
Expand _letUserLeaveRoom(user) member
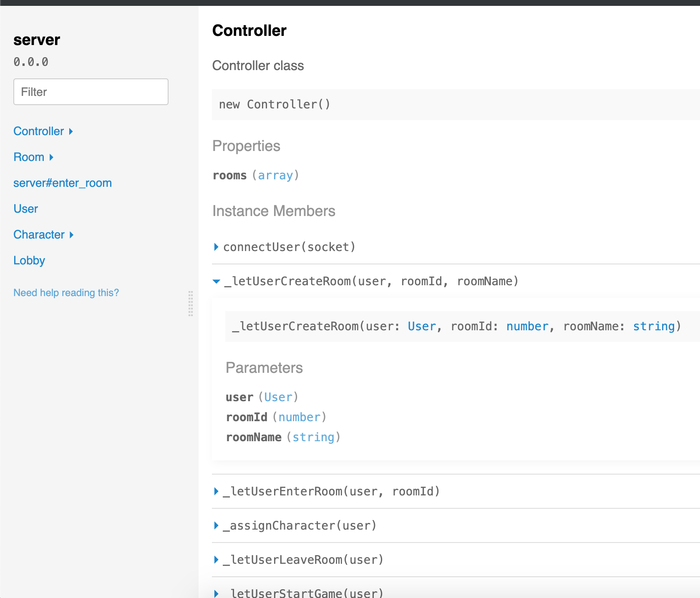[216, 560]
